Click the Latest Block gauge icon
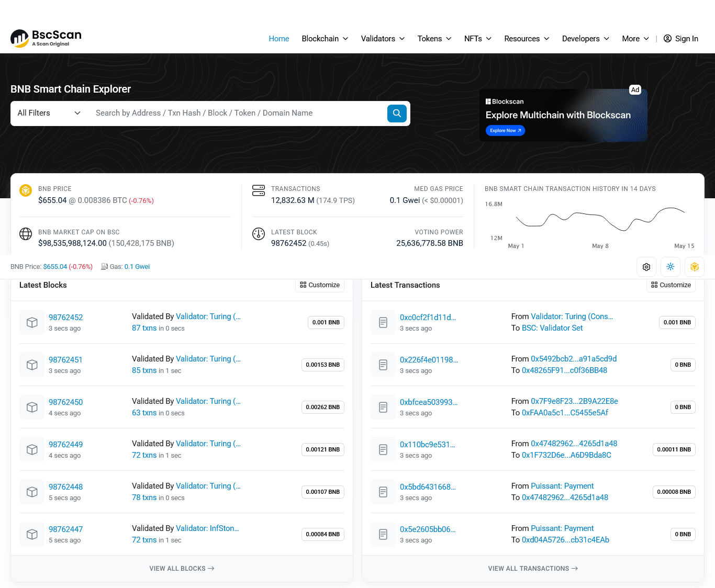715x588 pixels. pos(259,234)
